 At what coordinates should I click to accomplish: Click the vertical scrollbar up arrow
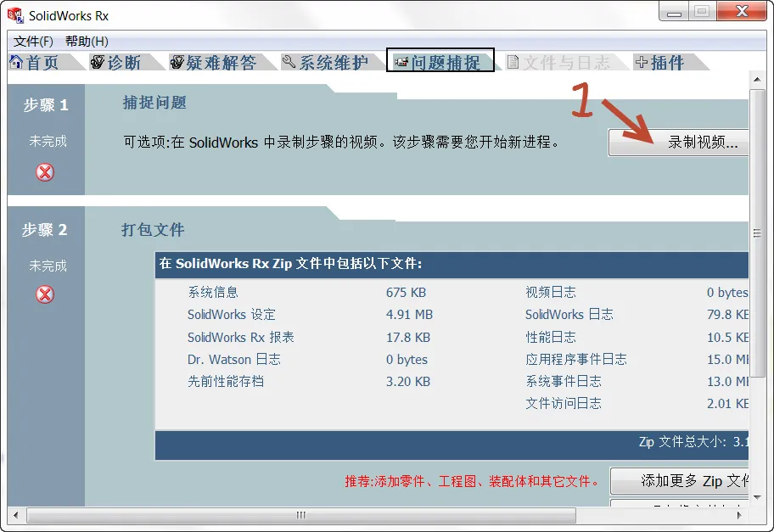click(757, 79)
